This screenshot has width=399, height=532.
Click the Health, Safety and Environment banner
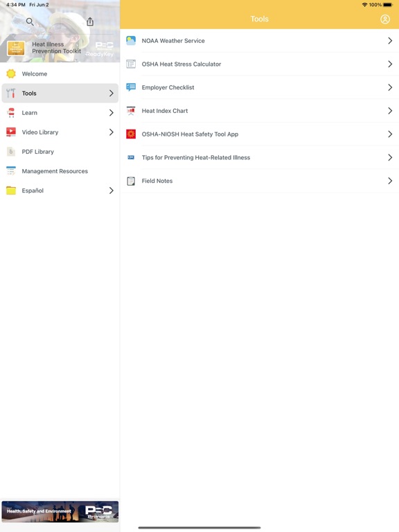pos(60,511)
